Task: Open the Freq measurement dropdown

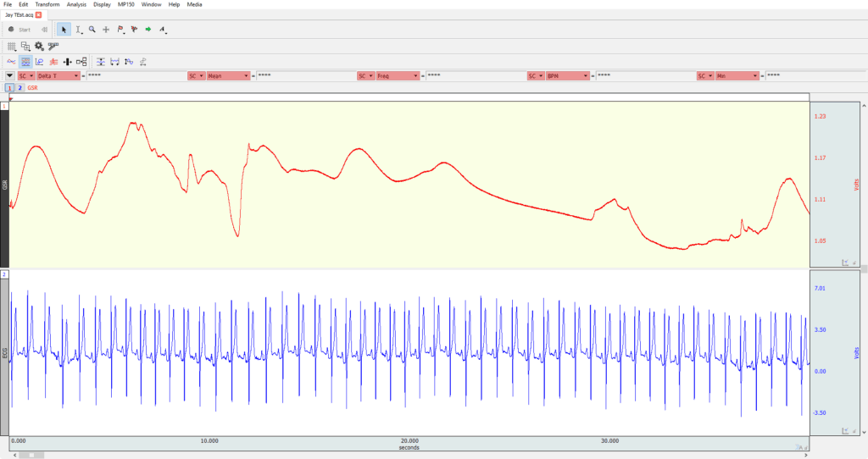Action: [398, 75]
